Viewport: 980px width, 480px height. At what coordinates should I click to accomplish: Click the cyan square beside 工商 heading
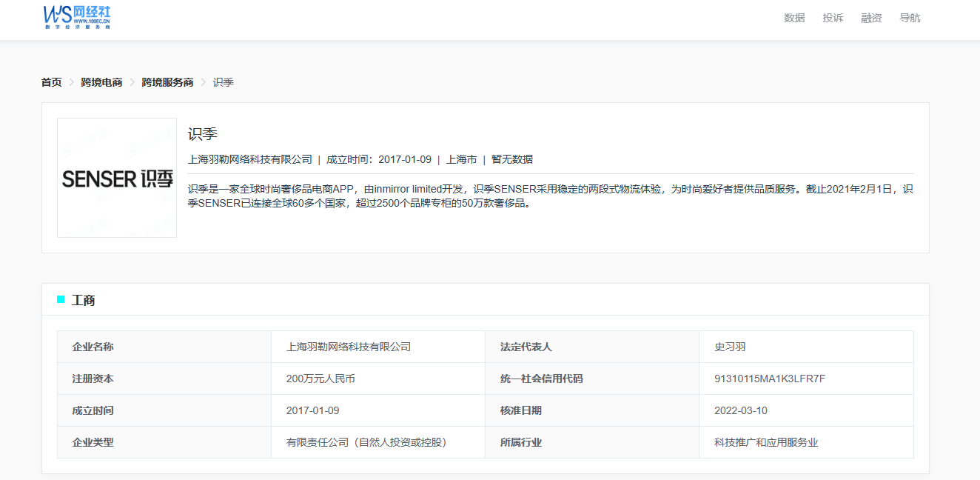[61, 299]
